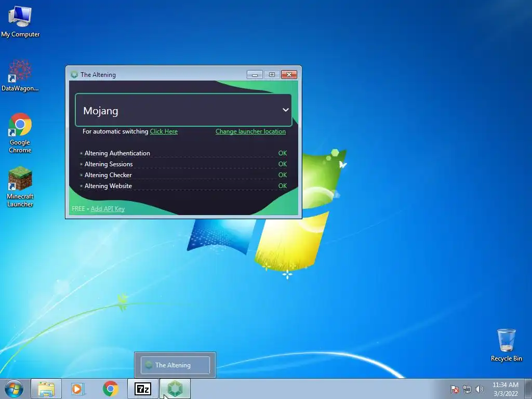Close The Altening window

click(289, 75)
